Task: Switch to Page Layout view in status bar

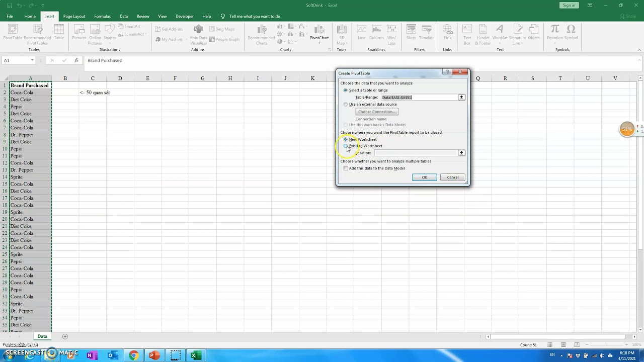Action: click(x=563, y=344)
